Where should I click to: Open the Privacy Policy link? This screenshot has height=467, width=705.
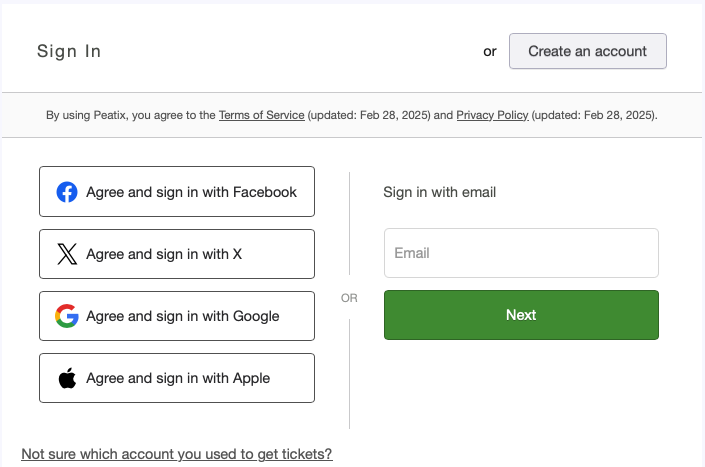tap(492, 115)
